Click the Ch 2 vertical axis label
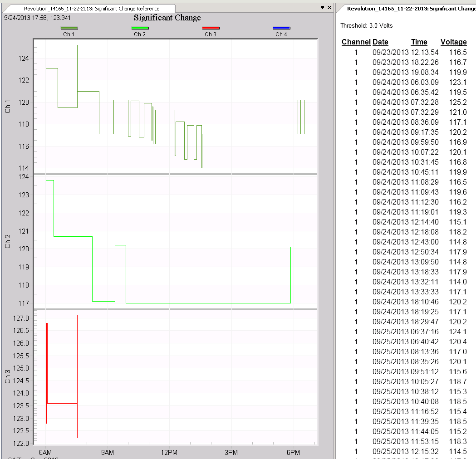This screenshot has height=459, width=476. pyautogui.click(x=8, y=242)
